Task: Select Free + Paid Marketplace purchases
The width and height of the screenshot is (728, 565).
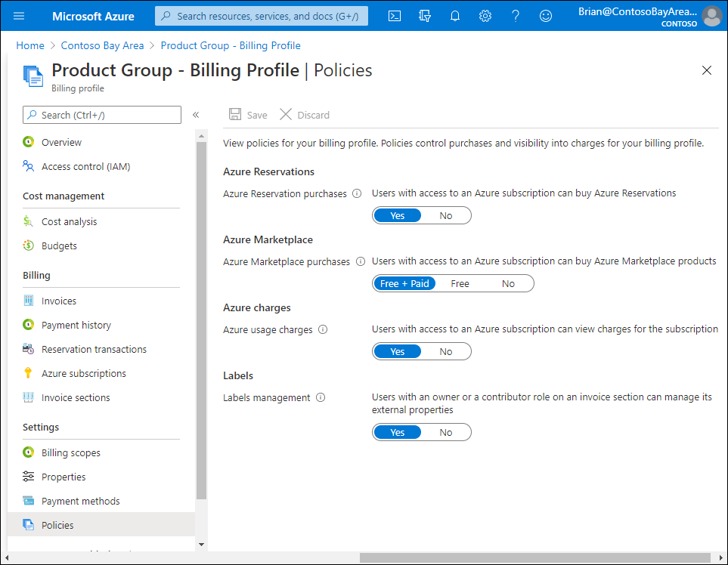Action: [404, 283]
